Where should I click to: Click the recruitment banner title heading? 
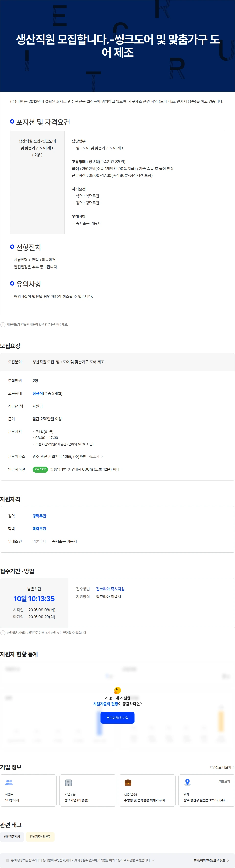117,46
